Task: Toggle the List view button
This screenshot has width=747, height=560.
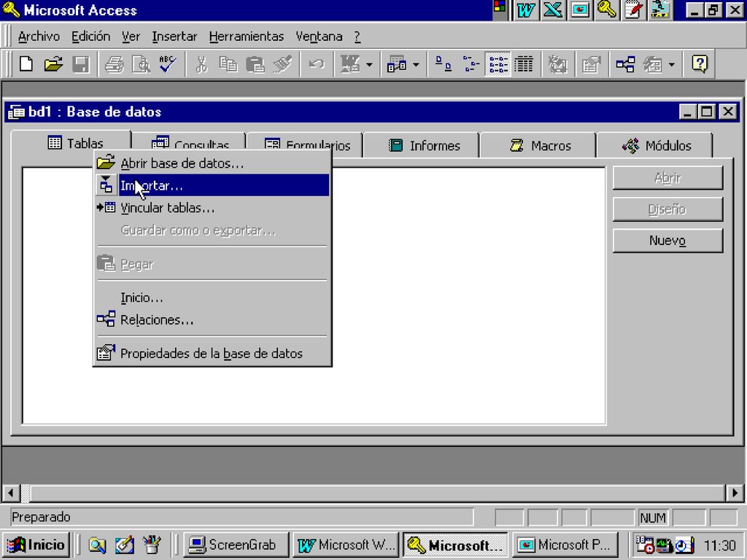Action: coord(498,64)
